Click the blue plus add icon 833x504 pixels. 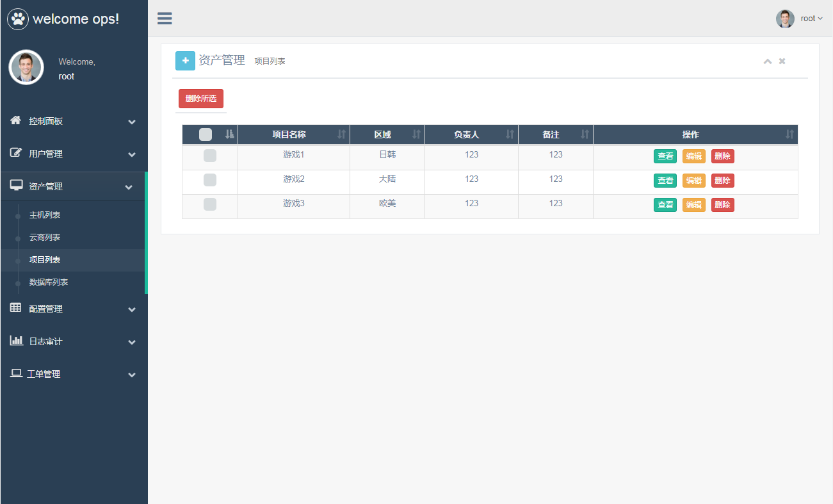click(185, 61)
